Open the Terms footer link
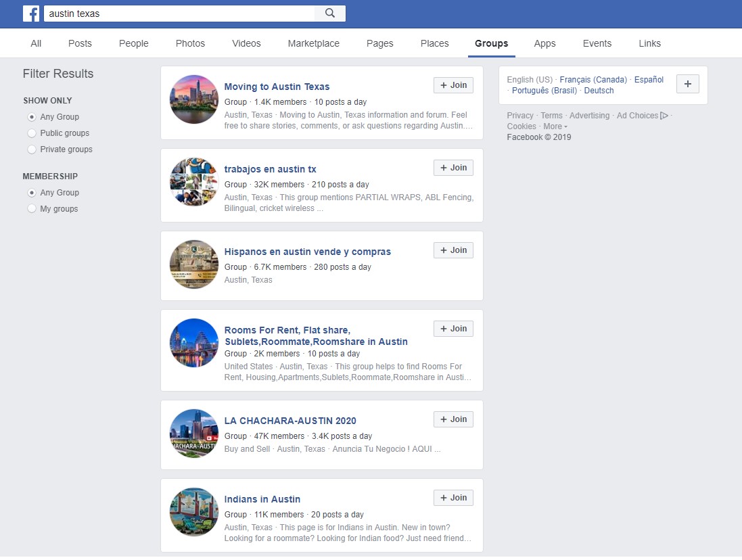The width and height of the screenshot is (742, 560). pos(552,116)
